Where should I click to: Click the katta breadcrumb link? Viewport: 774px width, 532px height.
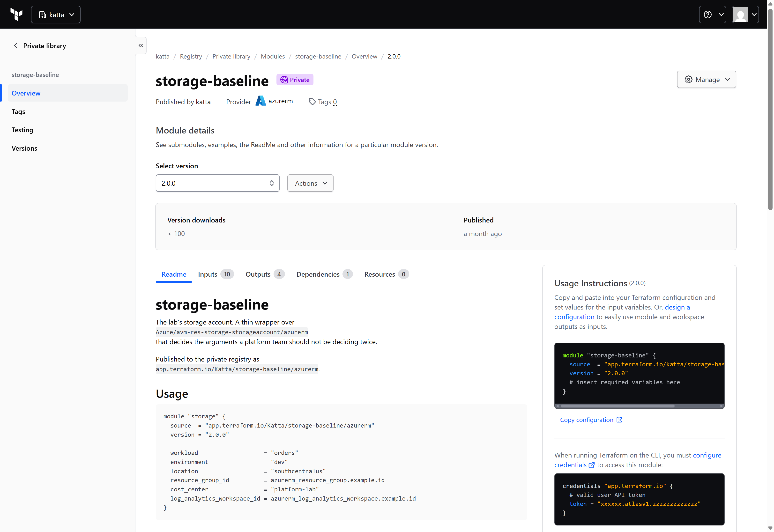tap(162, 56)
